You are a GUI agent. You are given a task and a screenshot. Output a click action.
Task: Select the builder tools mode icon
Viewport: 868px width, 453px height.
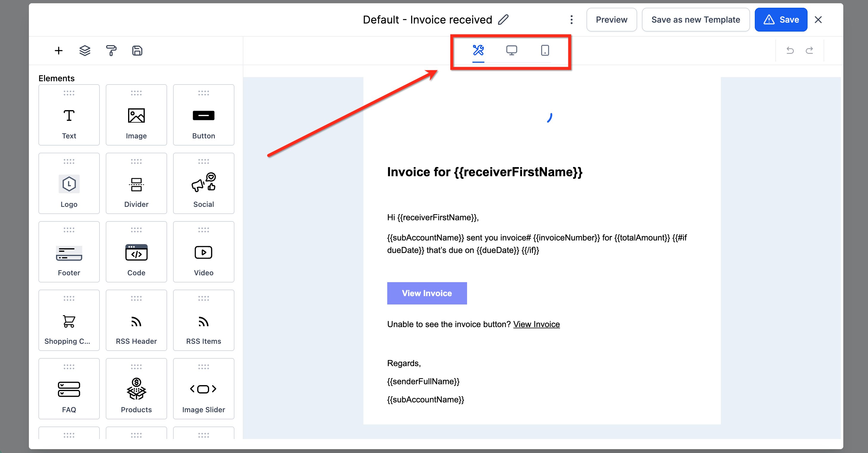[478, 51]
